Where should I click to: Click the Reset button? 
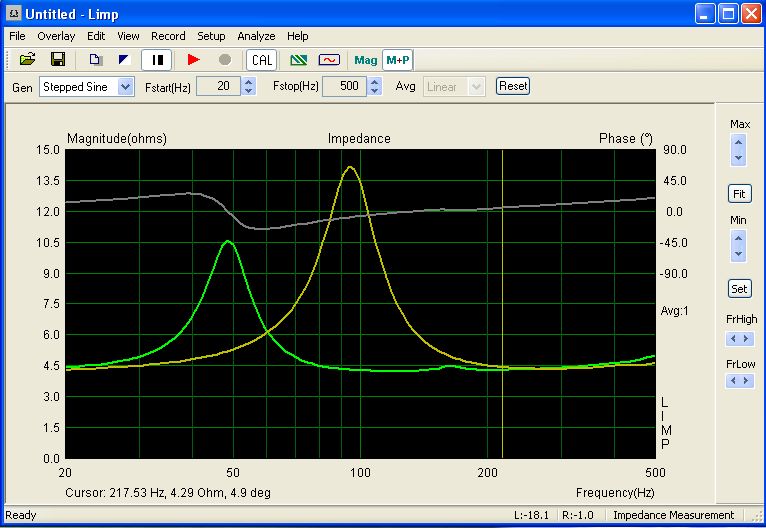(x=513, y=86)
